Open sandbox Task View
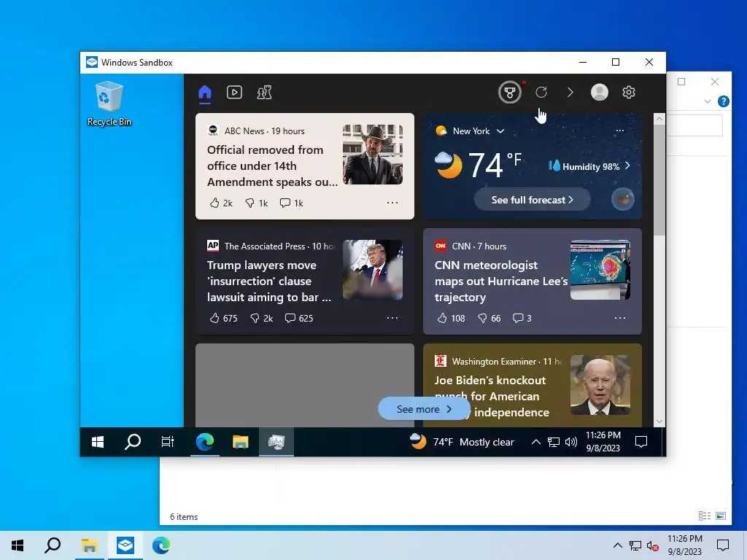 tap(168, 442)
